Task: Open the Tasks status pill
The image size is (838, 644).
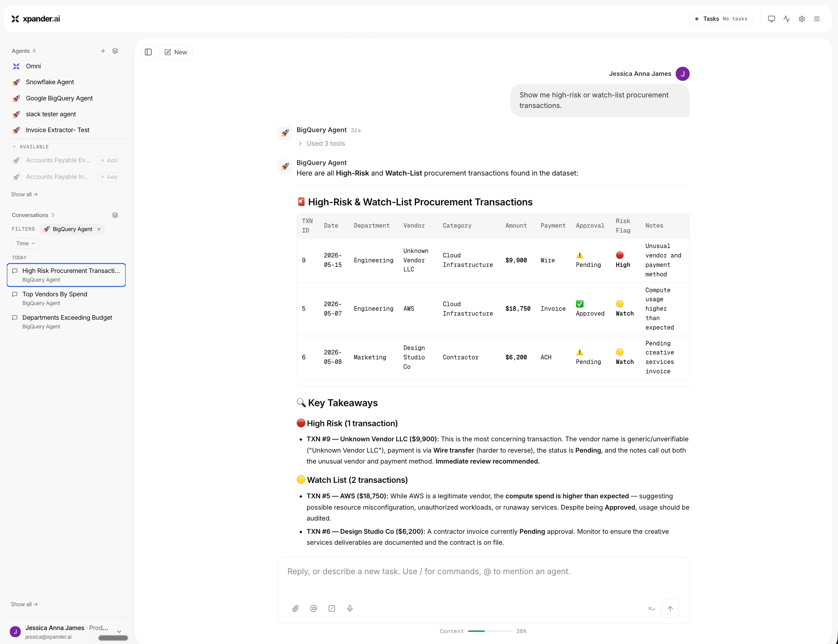Action: 721,19
